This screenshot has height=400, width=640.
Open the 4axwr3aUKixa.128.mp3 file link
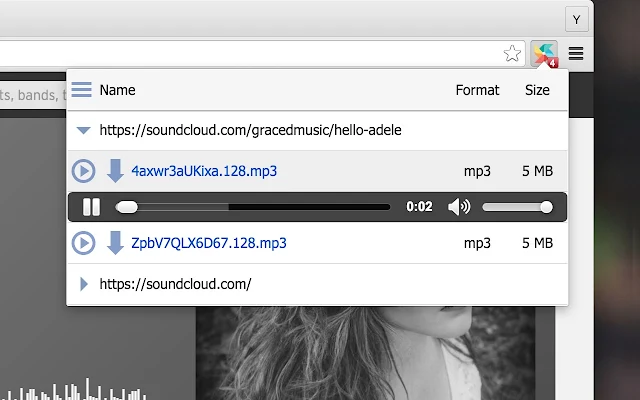point(204,171)
